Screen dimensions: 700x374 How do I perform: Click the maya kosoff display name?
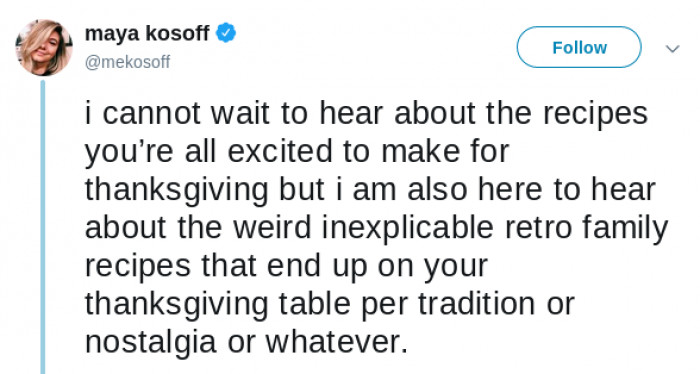pyautogui.click(x=147, y=33)
